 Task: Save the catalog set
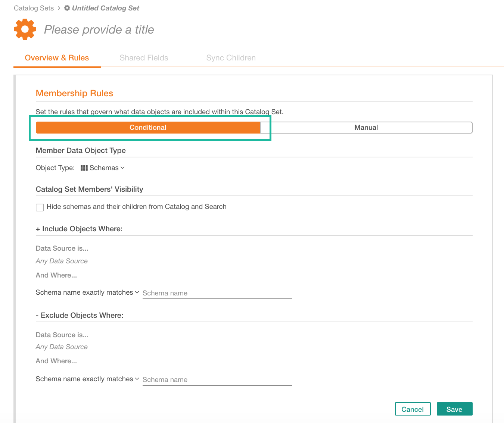(x=454, y=409)
